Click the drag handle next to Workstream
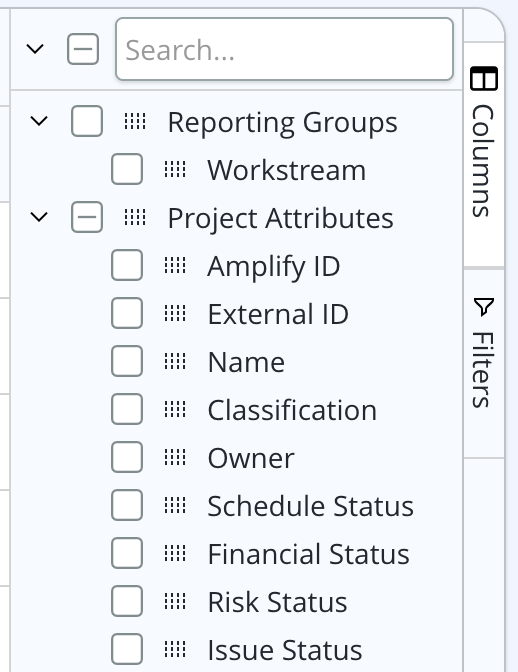The height and width of the screenshot is (672, 518). tap(175, 169)
